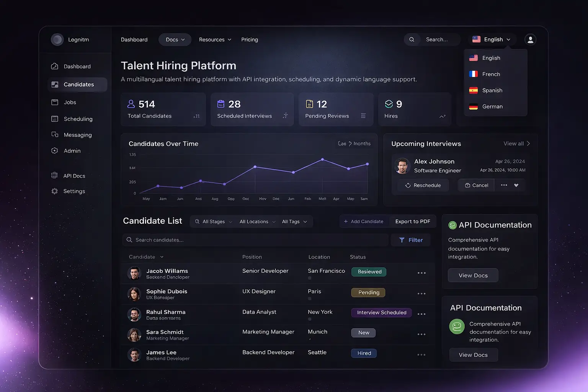Click the API Docs icon in sidebar

pos(55,175)
